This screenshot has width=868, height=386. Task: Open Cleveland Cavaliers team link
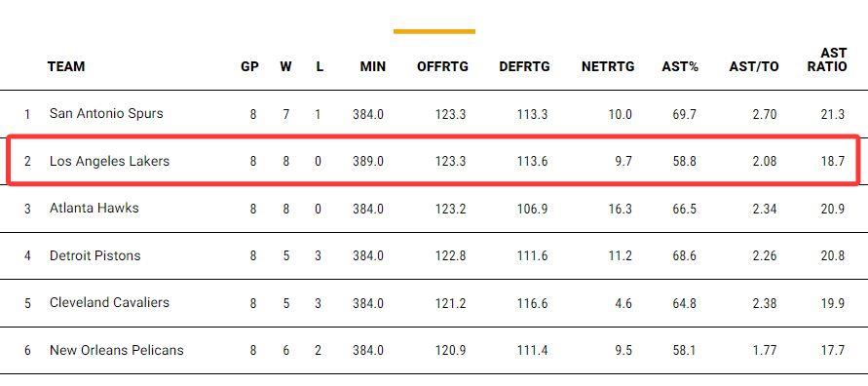pos(109,303)
